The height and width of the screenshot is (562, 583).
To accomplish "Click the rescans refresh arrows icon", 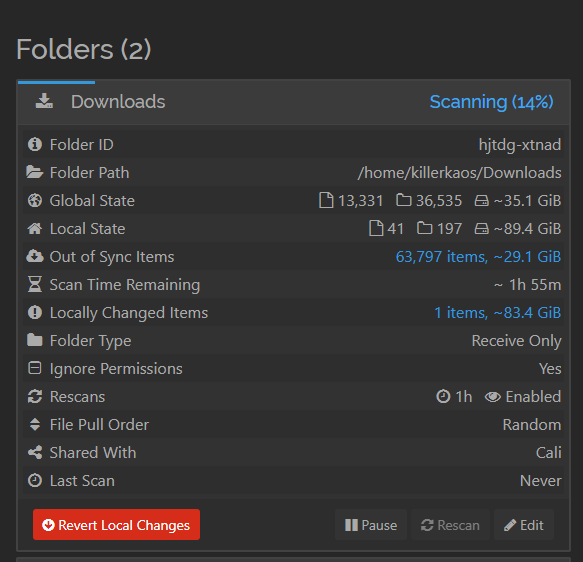I will coord(35,396).
